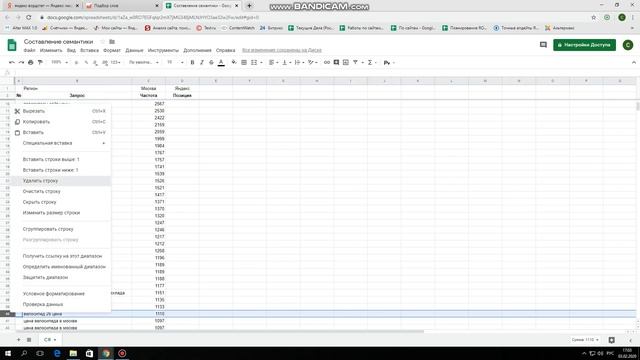Click the Borders icon

click(244, 62)
